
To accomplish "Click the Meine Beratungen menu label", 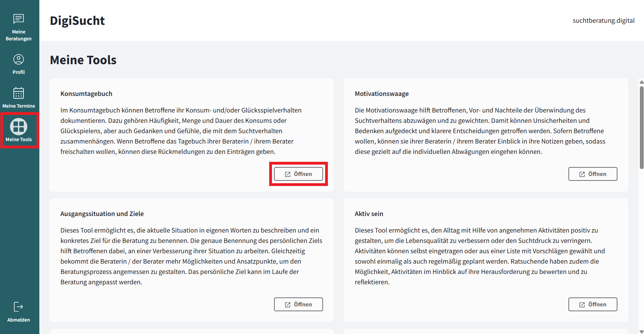I will [19, 35].
